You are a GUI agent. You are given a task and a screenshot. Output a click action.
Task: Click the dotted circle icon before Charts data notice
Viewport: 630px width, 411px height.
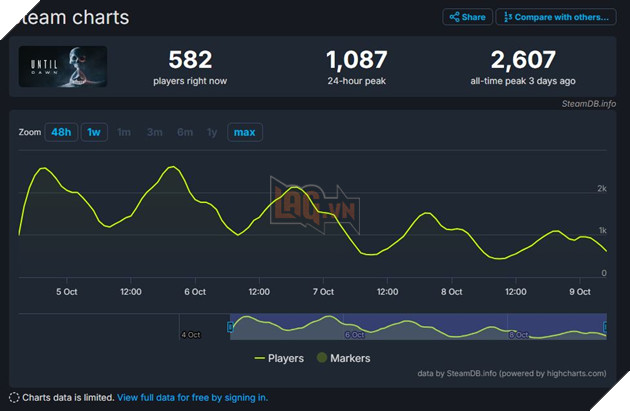14,397
